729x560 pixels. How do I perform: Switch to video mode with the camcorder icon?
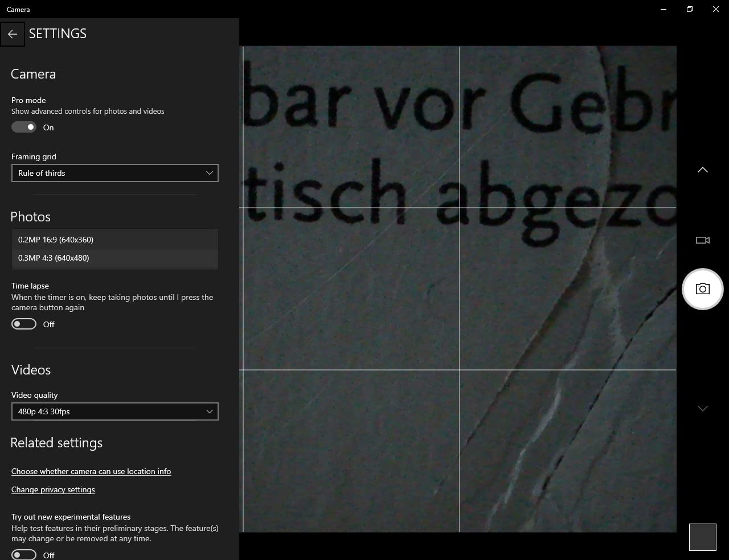[x=702, y=240]
